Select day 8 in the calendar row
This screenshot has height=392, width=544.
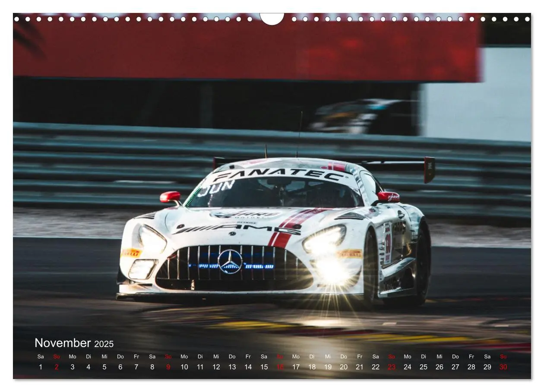pyautogui.click(x=152, y=367)
